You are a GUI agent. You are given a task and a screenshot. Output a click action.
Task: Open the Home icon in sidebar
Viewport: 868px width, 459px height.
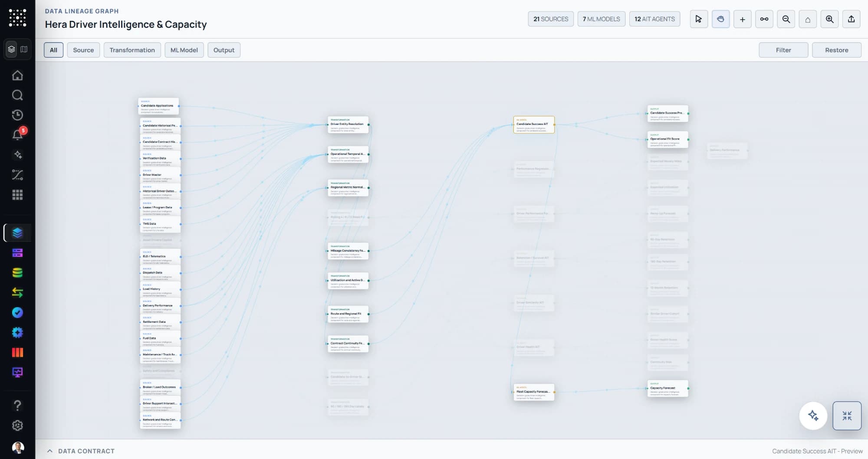tap(17, 75)
